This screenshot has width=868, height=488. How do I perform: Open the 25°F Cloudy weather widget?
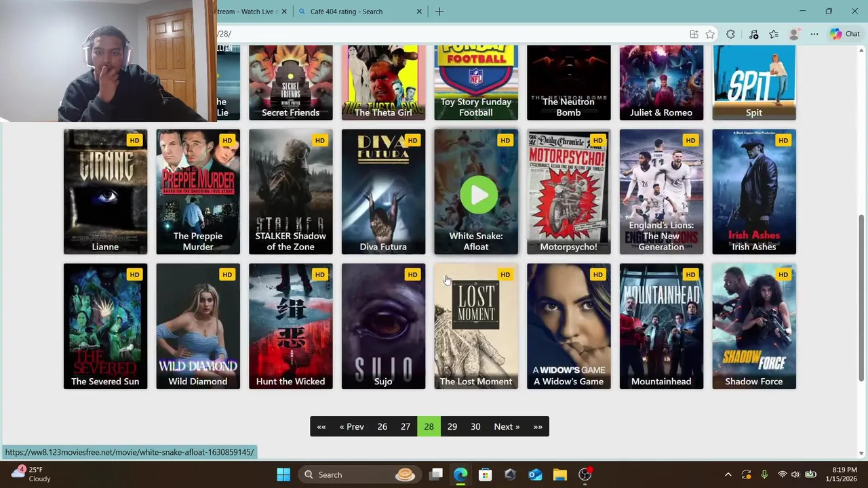coord(32,474)
